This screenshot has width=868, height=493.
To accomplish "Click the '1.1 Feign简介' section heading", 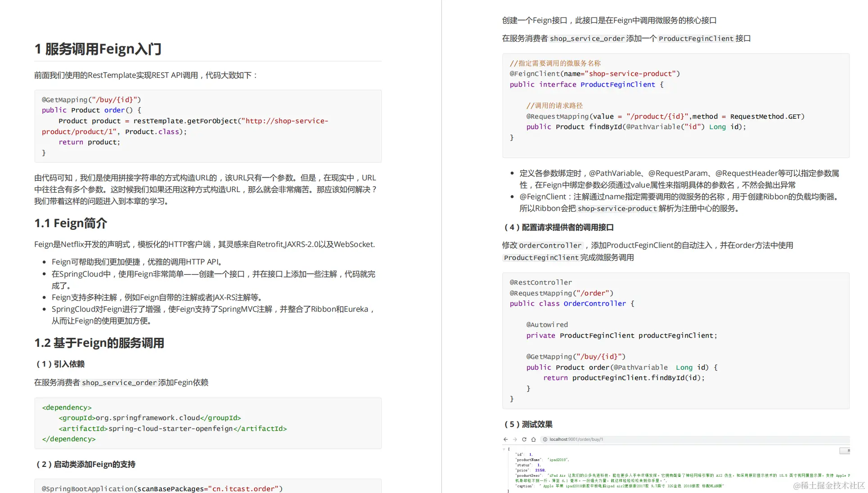I will pos(71,223).
